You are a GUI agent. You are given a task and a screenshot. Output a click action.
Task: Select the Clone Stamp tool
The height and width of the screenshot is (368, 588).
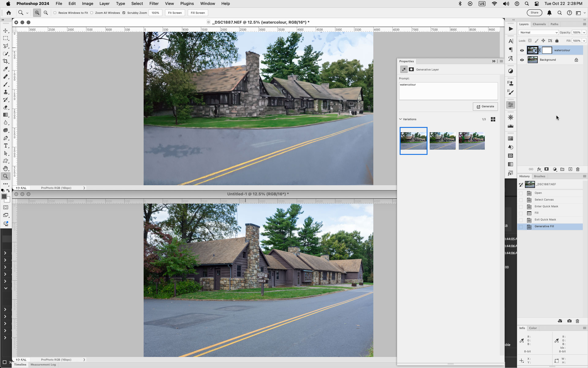6,92
